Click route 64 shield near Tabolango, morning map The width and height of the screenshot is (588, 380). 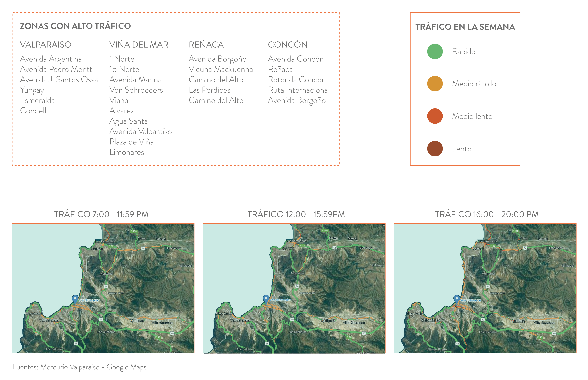click(x=143, y=248)
